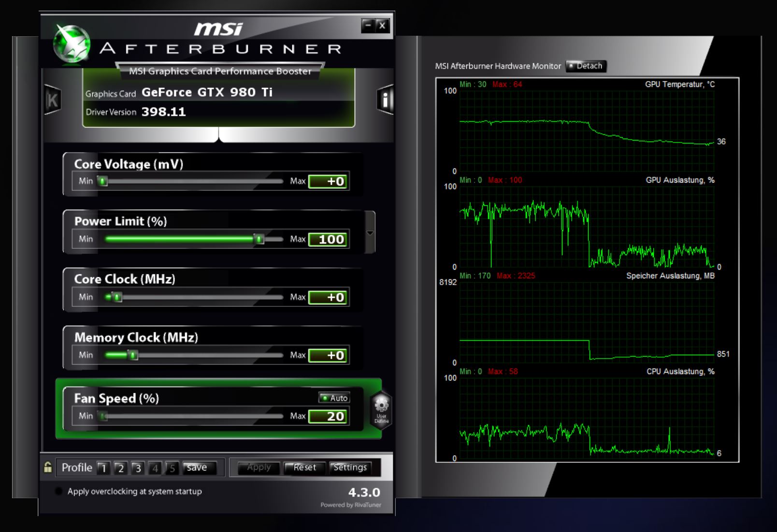Click the Powered by RivaTuner text
The width and height of the screenshot is (777, 532).
(x=351, y=505)
